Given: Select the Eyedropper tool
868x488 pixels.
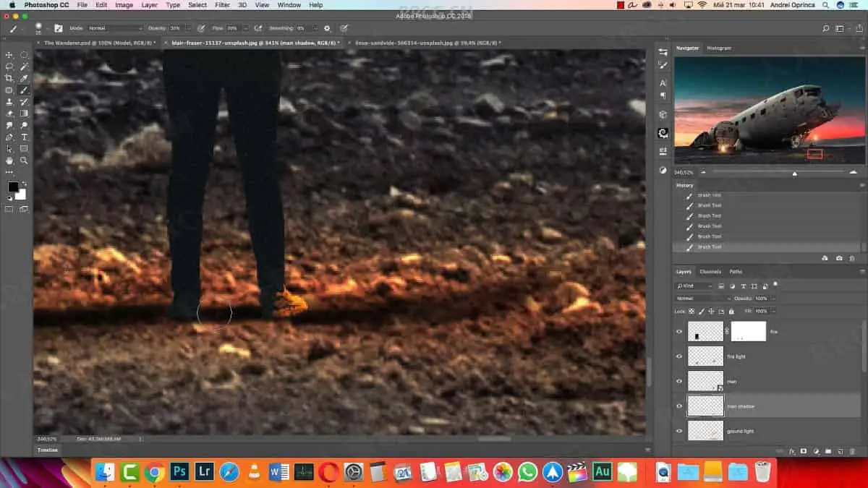Looking at the screenshot, I should click(24, 78).
